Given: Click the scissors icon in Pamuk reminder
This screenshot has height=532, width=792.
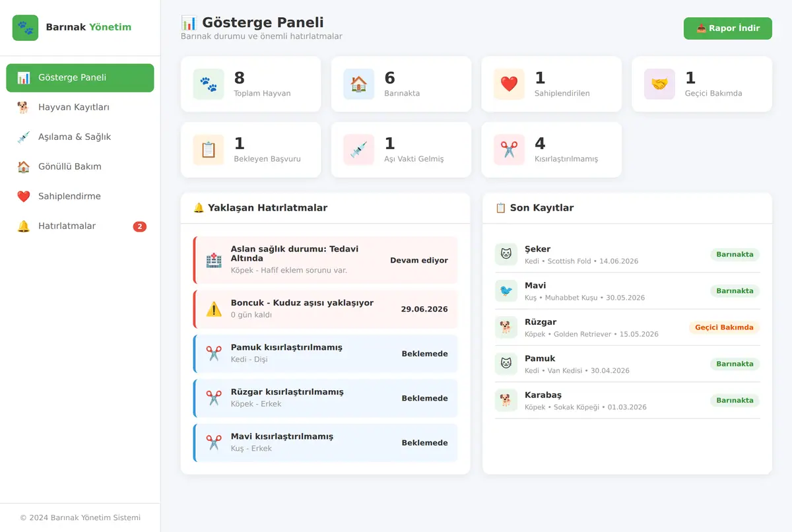Looking at the screenshot, I should 214,354.
